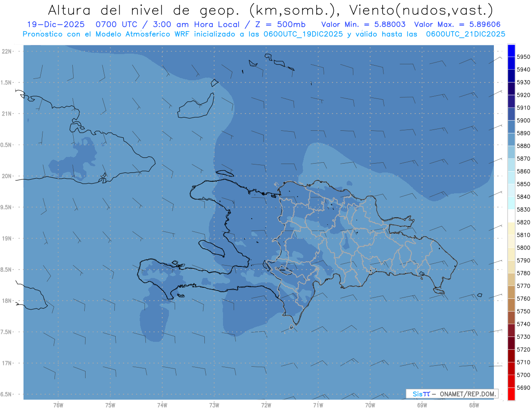Click the '72W' longitude axis label
Image resolution: width=532 pixels, height=411 pixels.
[x=266, y=405]
